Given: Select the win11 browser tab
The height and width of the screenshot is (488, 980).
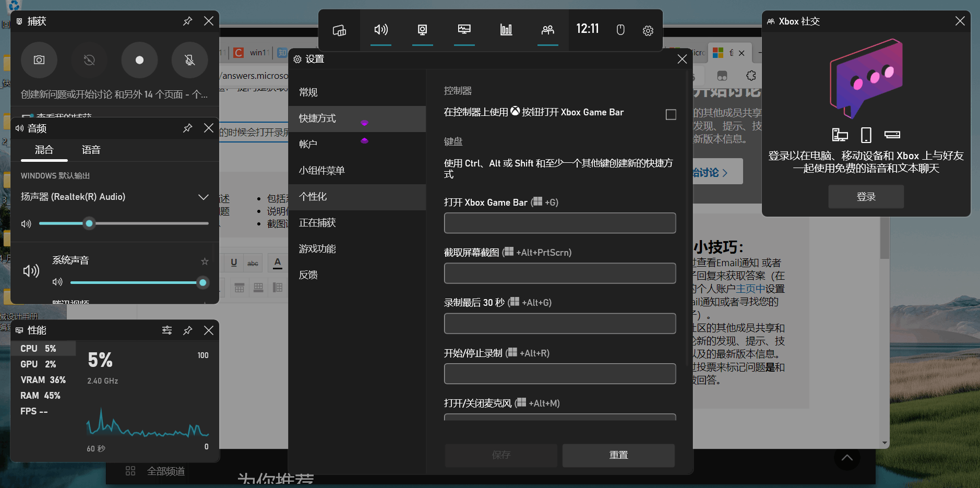Looking at the screenshot, I should pos(253,52).
